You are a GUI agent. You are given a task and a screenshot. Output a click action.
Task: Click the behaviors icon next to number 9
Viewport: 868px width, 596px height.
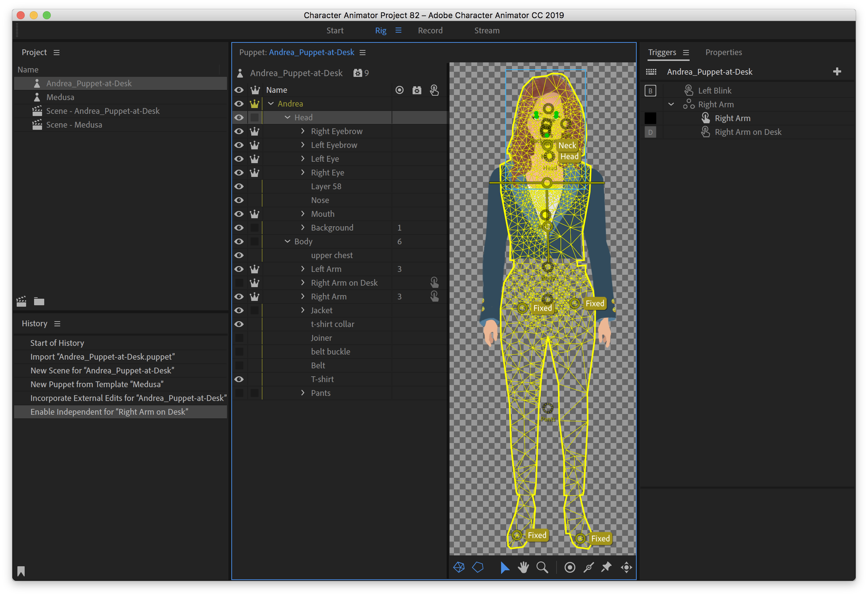click(x=357, y=73)
